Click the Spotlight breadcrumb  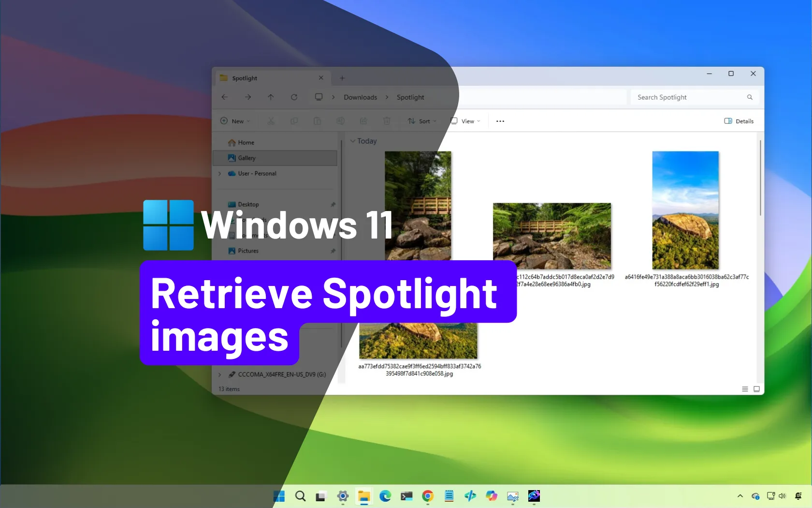click(x=410, y=97)
